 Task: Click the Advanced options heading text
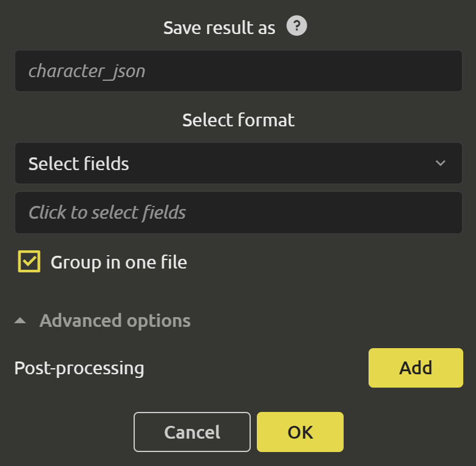tap(115, 321)
